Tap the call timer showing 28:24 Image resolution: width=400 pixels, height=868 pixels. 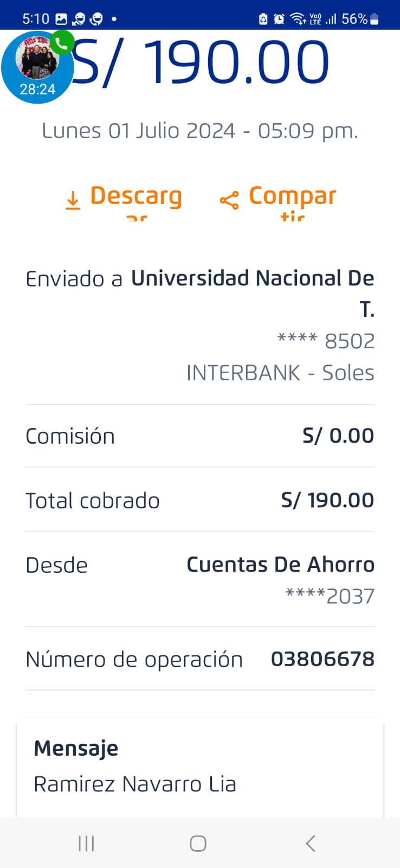coord(37,89)
